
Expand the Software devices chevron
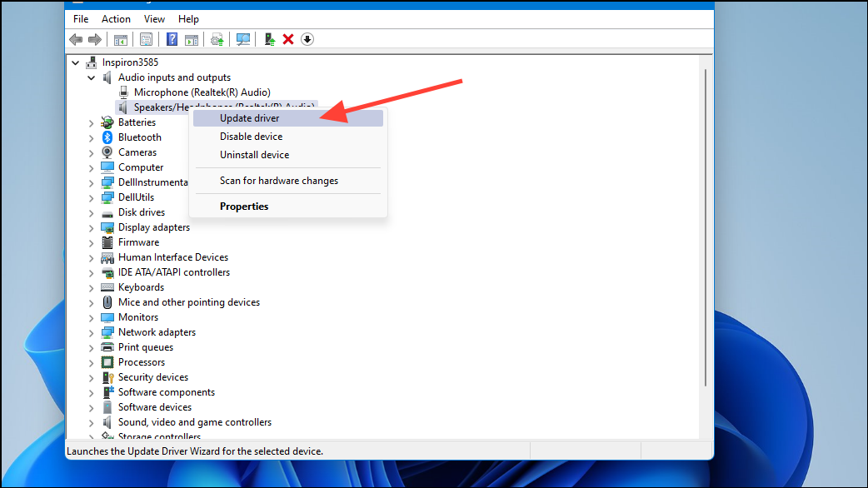[x=92, y=408]
